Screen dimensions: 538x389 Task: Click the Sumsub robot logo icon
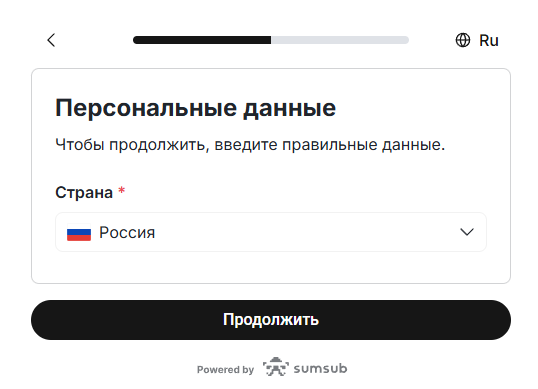276,367
